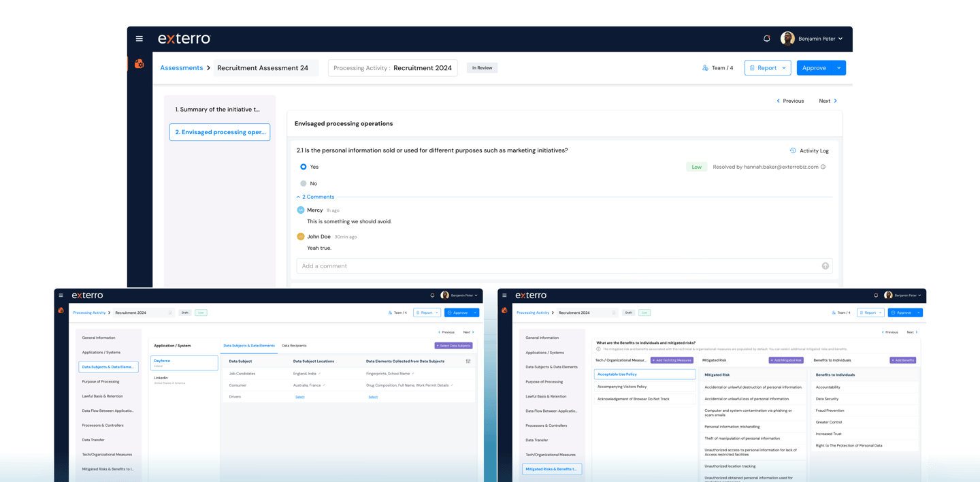Click Add Tech/Org Measures button
Image resolution: width=980 pixels, height=482 pixels.
tap(672, 360)
